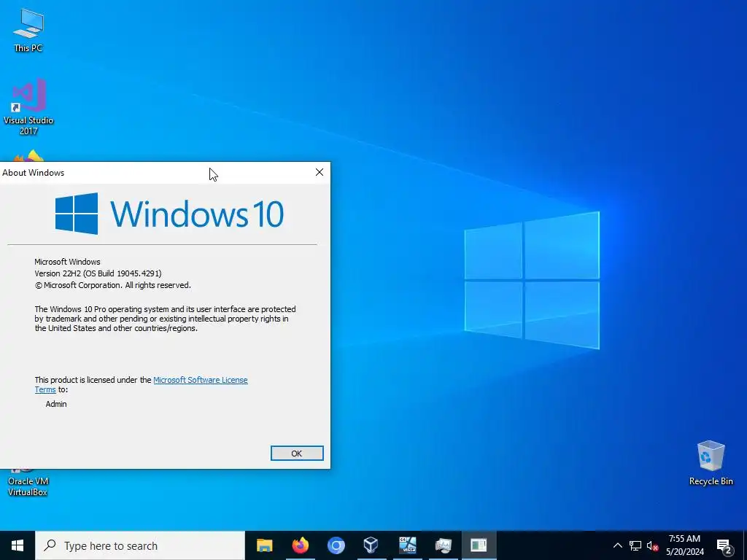
Task: Select the Visual Studio 2017 shortcut
Action: click(x=28, y=106)
